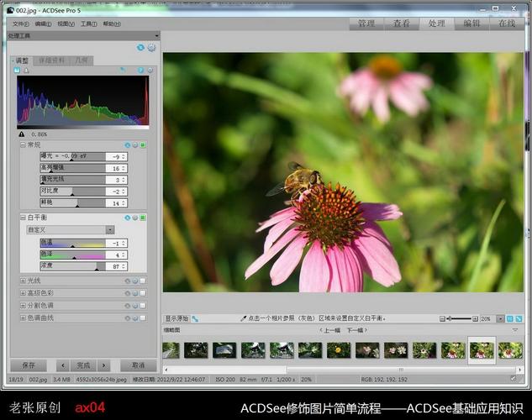Click the gray settings icon in 白平衡 group header
Screen dimensions: 532x420
[x=135, y=218]
